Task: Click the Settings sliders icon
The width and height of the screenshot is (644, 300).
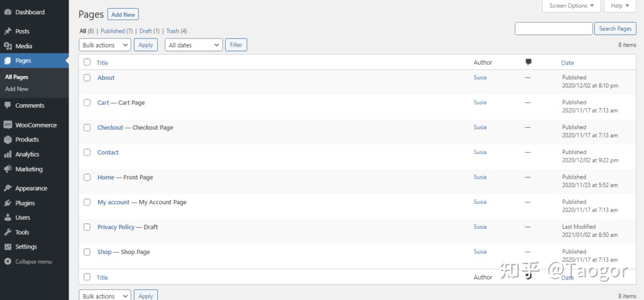Action: click(x=8, y=247)
